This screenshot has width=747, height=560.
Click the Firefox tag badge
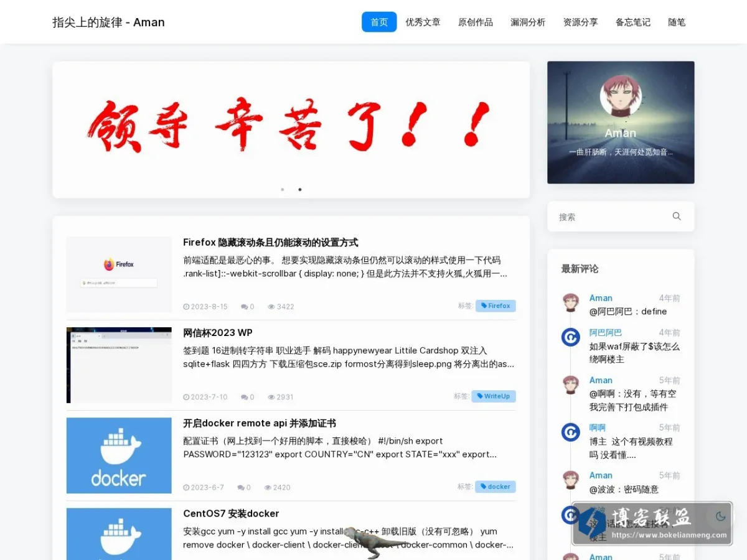pyautogui.click(x=496, y=306)
